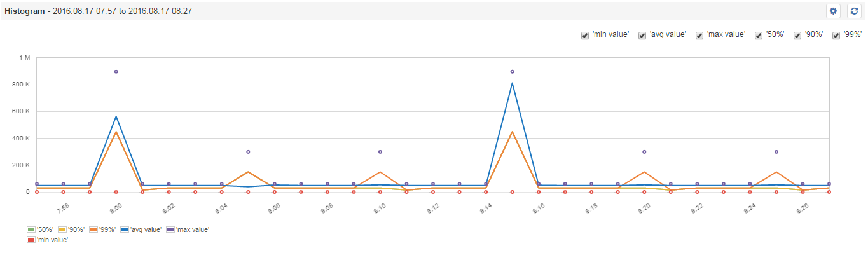The image size is (868, 253).
Task: Uncheck the '90%' checkbox
Action: click(797, 35)
